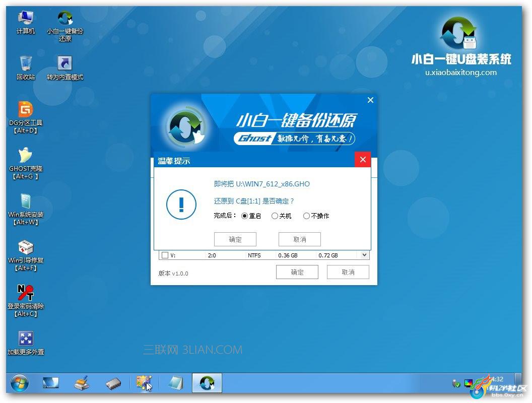
Task: Open the 计算机 desktop icon
Action: pyautogui.click(x=26, y=22)
